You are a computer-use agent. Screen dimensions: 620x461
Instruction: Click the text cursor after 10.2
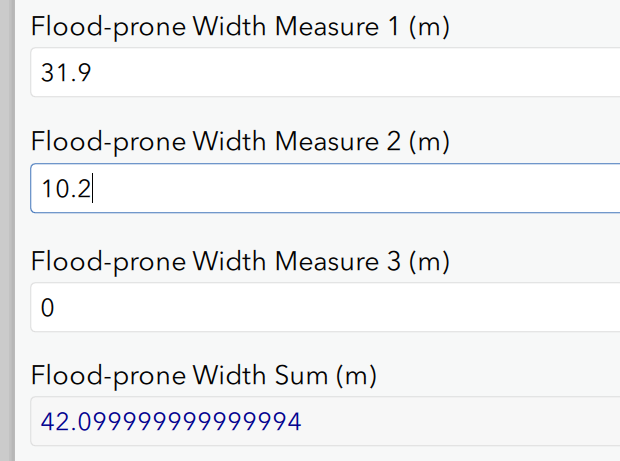click(93, 189)
